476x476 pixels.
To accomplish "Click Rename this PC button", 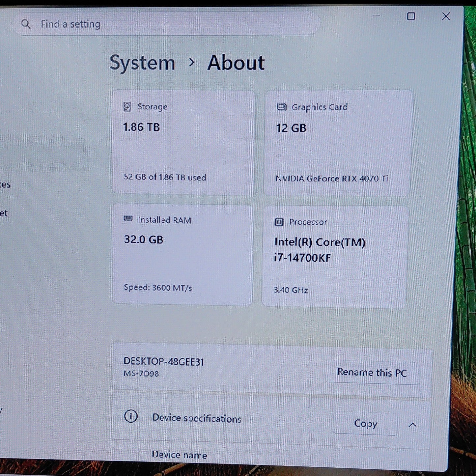I will coord(372,373).
